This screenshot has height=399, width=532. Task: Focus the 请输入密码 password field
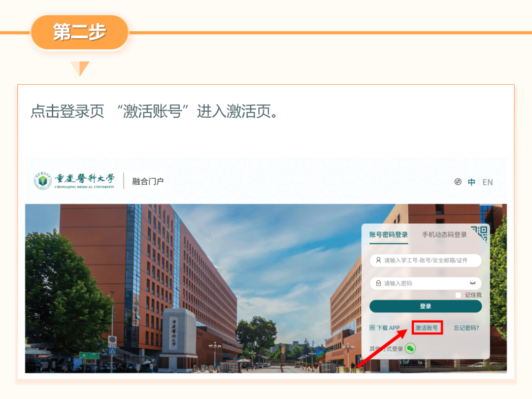pos(426,283)
